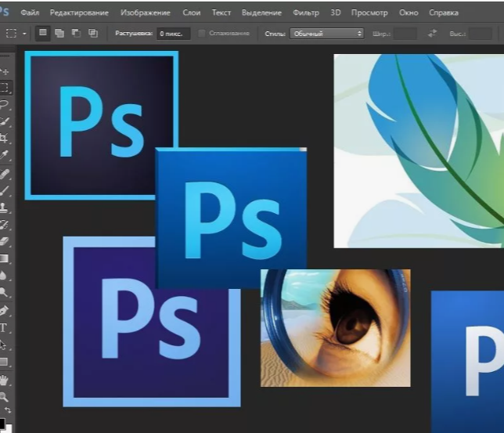The image size is (504, 433).
Task: Click the Шир. width input field
Action: point(405,34)
